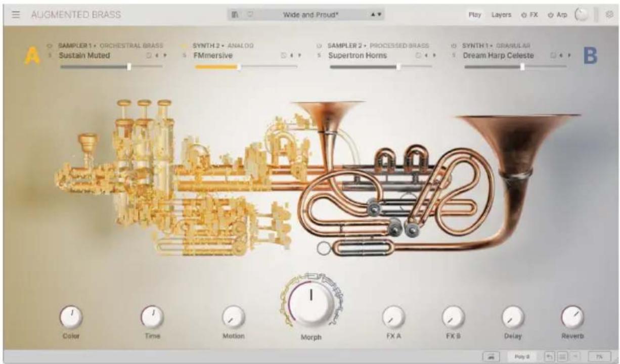Click the Color macro knob
This screenshot has height=364, width=620.
click(x=71, y=316)
